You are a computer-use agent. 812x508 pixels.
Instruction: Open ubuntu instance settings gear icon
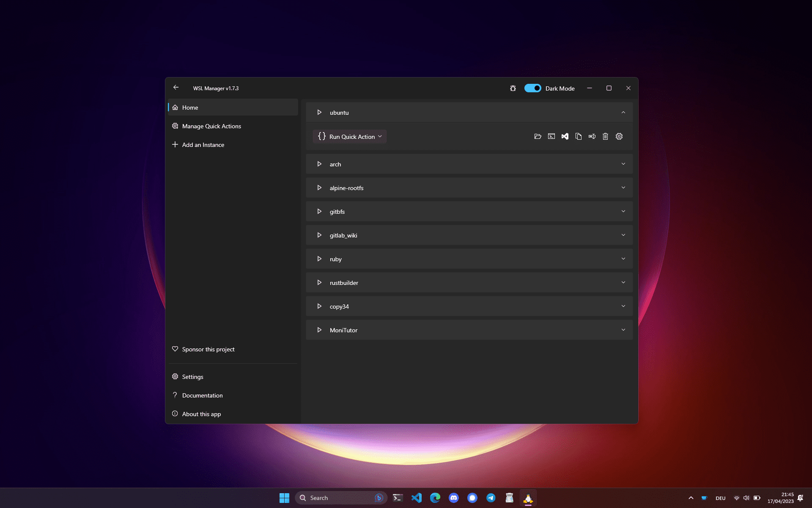pyautogui.click(x=619, y=136)
